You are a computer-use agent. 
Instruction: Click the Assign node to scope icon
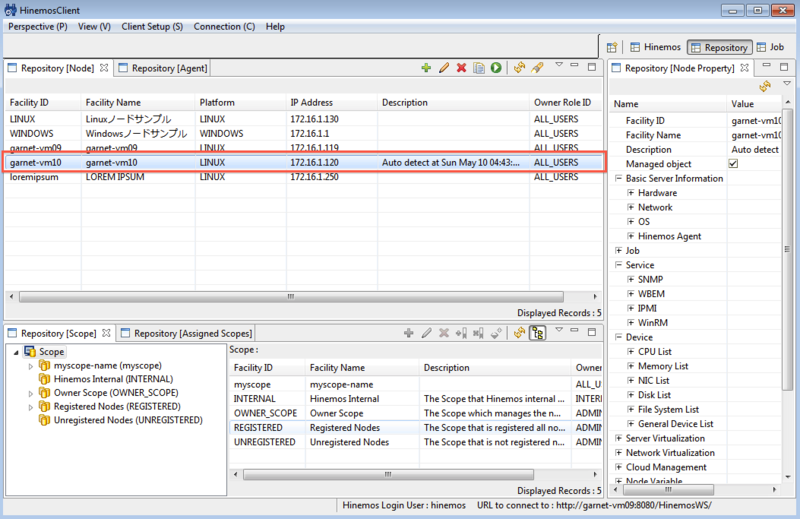[461, 333]
